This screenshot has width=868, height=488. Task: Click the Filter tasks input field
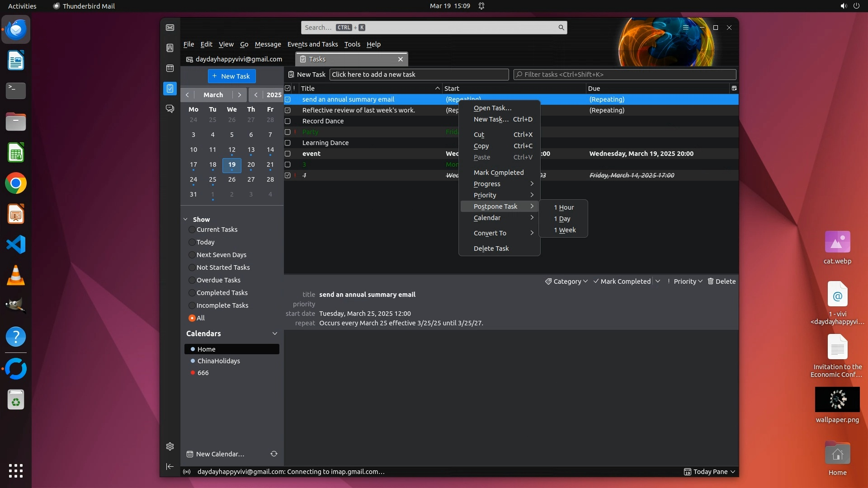click(x=625, y=75)
